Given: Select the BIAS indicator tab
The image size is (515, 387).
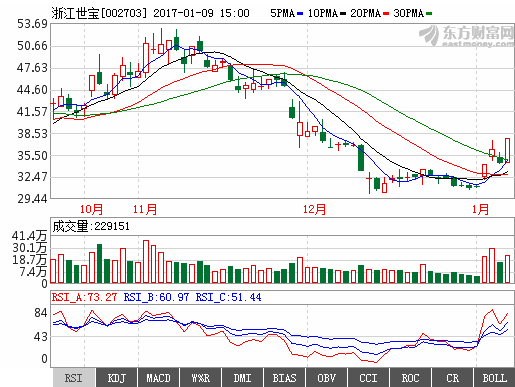Looking at the screenshot, I should tap(284, 378).
